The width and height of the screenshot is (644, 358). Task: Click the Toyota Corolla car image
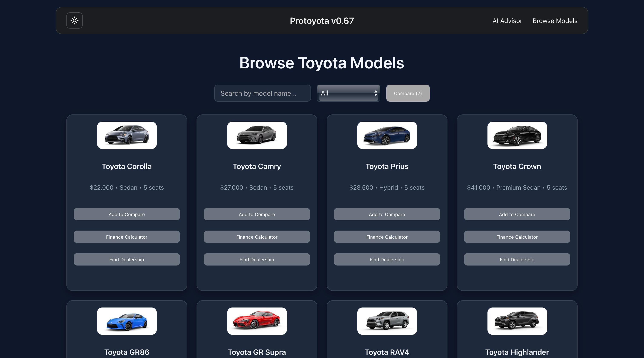point(127,135)
